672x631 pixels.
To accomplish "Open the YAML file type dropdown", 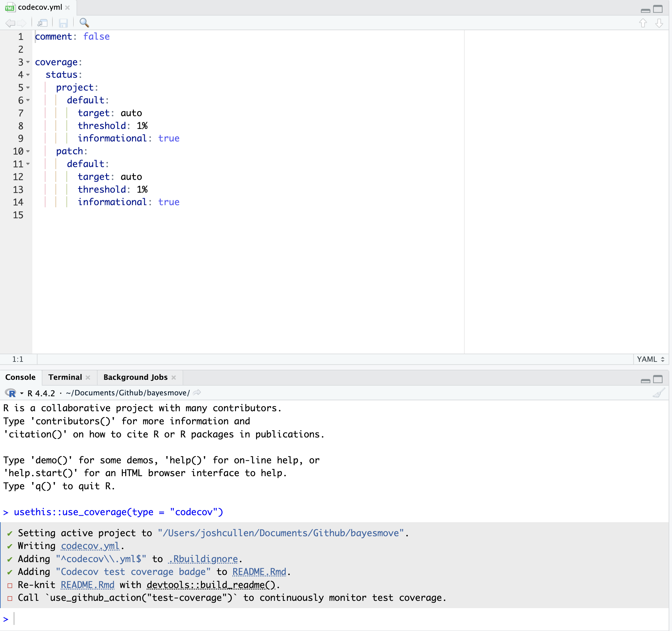I will (x=650, y=359).
